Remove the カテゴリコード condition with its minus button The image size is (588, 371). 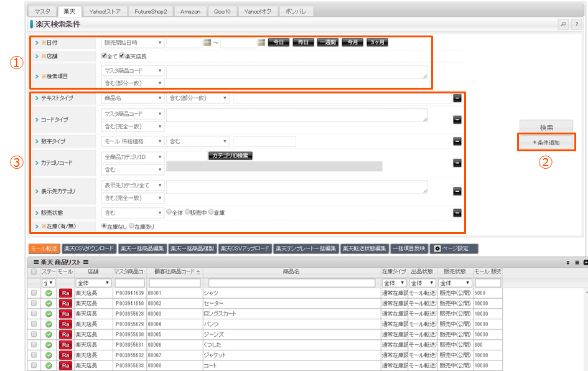coord(457,163)
